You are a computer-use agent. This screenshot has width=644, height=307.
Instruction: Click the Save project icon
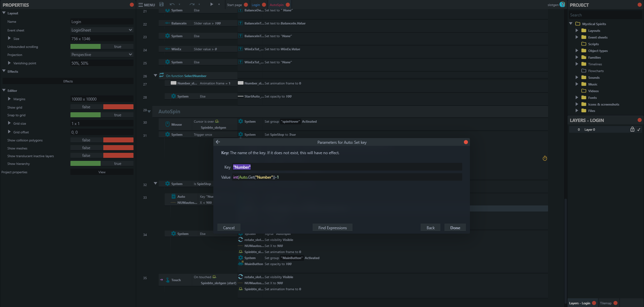161,4
